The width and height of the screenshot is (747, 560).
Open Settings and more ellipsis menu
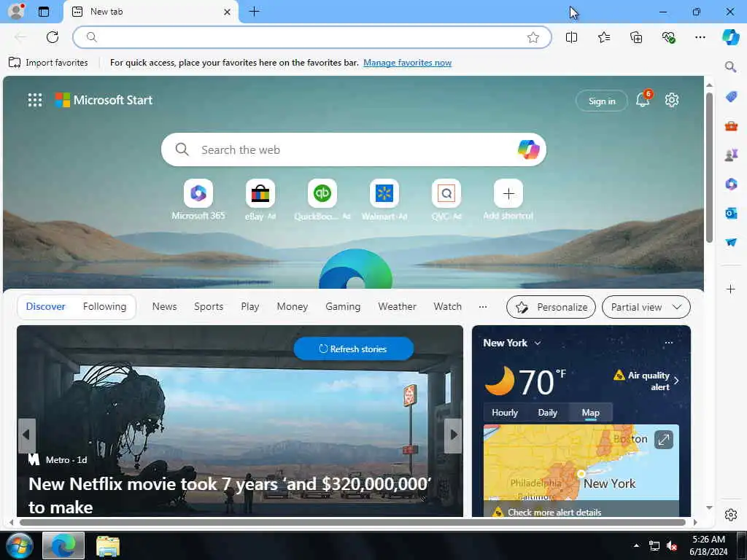tap(700, 37)
